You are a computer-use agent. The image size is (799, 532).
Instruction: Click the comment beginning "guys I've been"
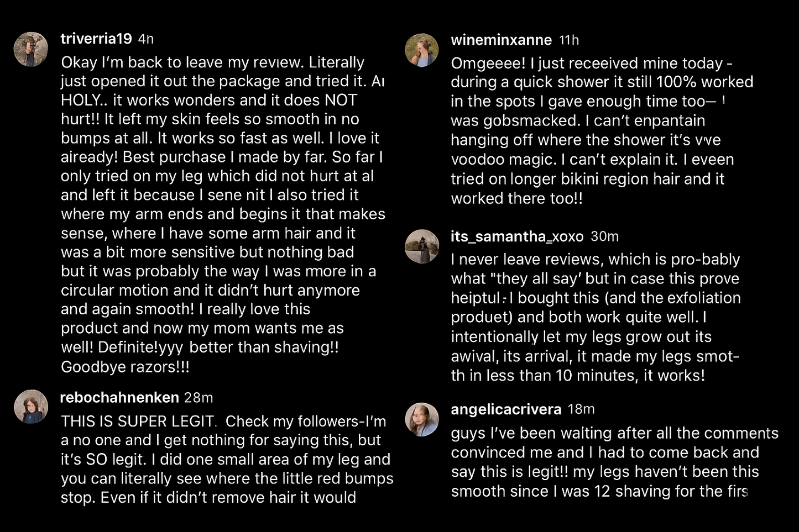point(614,462)
